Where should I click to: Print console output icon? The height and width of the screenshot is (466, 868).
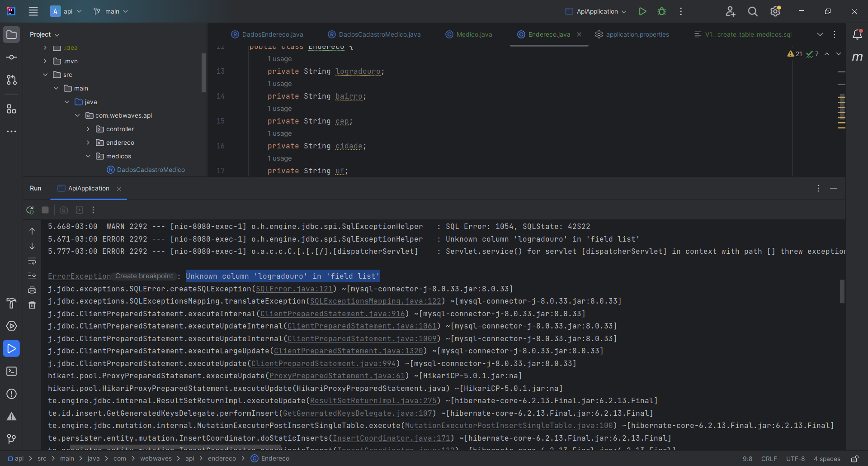tap(32, 290)
